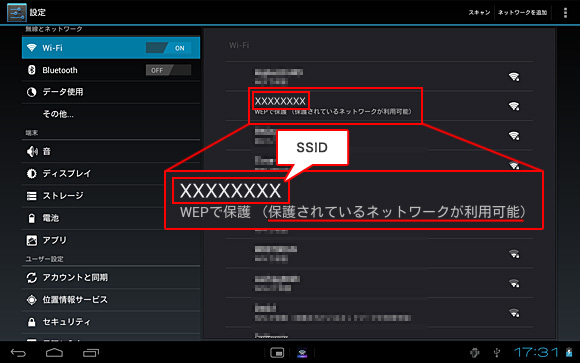Tap the sync arrows icon beside アカウントと同期
This screenshot has height=363, width=580.
(32, 278)
